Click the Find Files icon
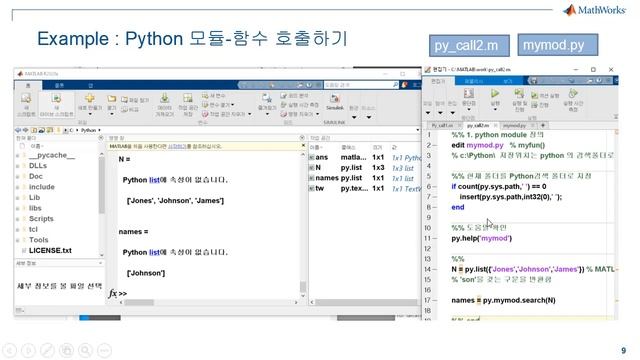Screen dimensions: 640x360 coord(125,100)
